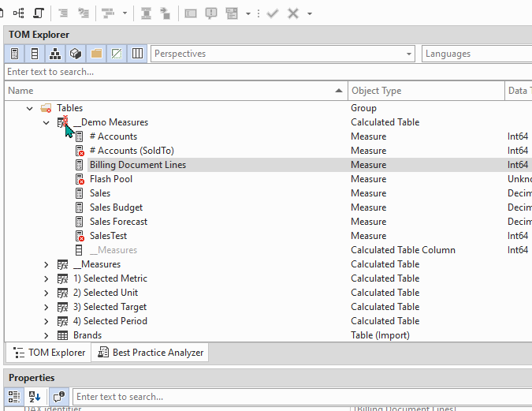Click the __Demo Measures calculated table icon
The width and height of the screenshot is (532, 411).
[63, 122]
